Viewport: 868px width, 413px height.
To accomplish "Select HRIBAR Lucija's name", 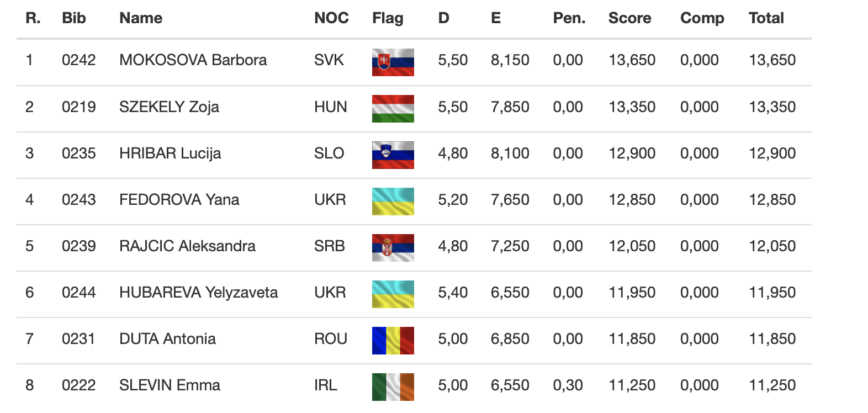I will click(170, 153).
